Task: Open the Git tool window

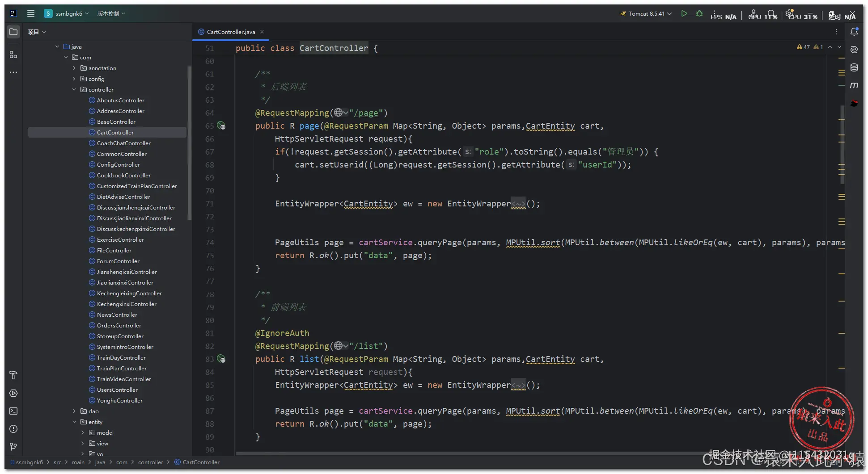Action: click(x=13, y=447)
